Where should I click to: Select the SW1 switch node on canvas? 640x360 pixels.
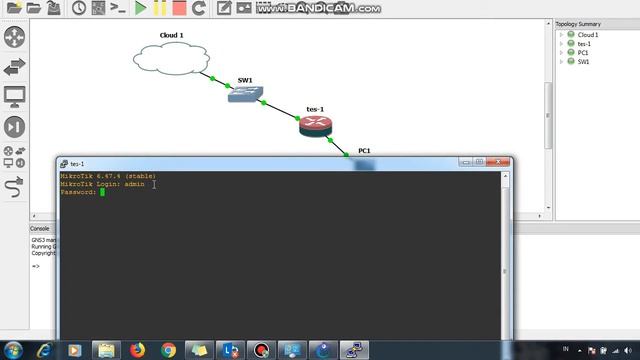245,94
